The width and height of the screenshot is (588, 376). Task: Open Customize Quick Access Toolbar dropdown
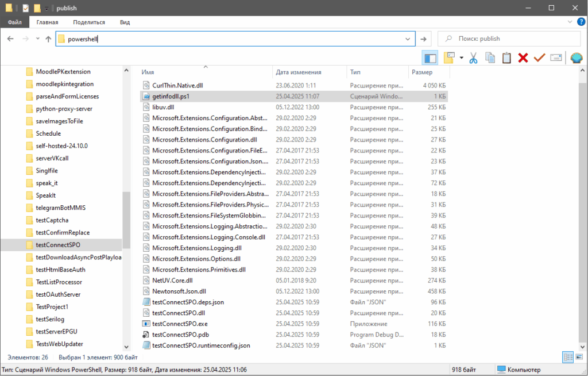pos(47,8)
